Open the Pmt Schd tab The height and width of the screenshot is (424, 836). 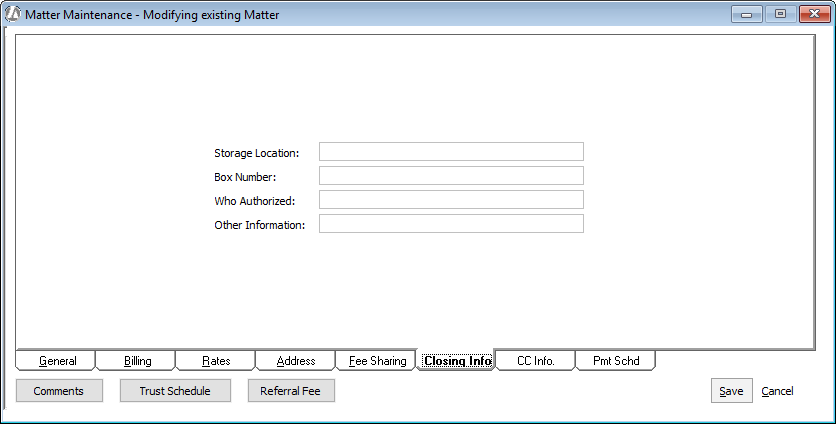pos(616,361)
